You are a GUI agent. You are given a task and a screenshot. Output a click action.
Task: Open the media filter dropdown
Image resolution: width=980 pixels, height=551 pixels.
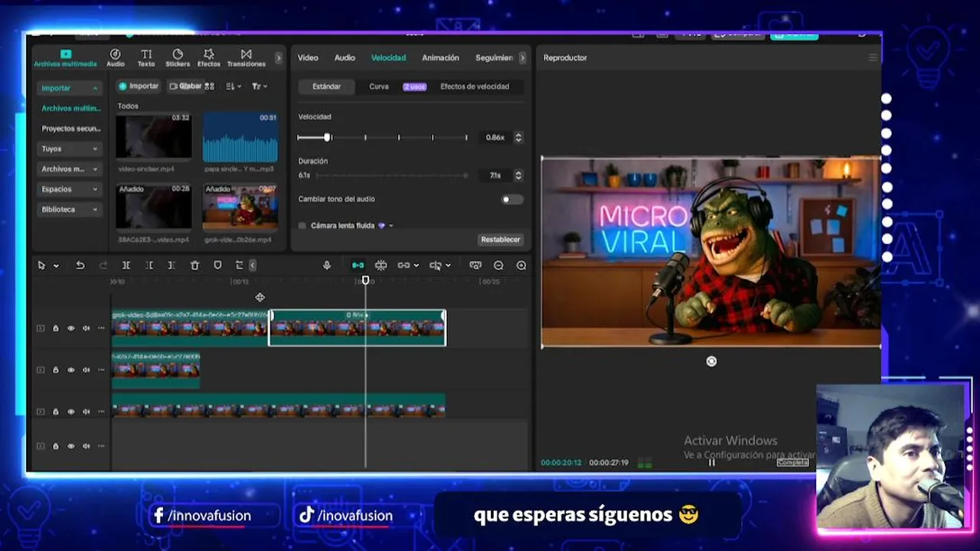click(260, 86)
